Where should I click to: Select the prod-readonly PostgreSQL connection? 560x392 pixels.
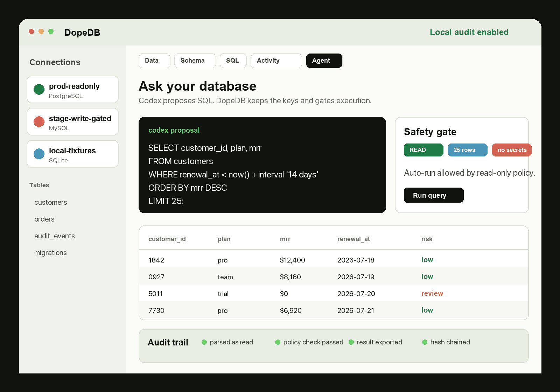coord(72,90)
